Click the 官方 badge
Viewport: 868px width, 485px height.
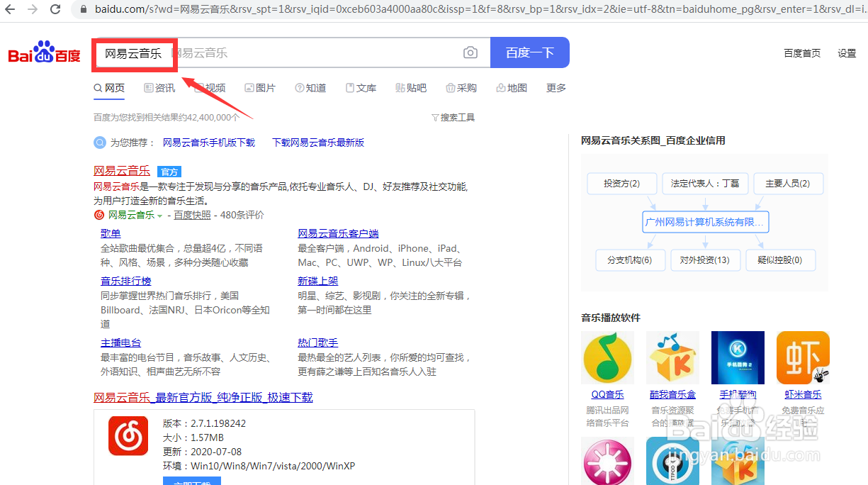tap(169, 172)
